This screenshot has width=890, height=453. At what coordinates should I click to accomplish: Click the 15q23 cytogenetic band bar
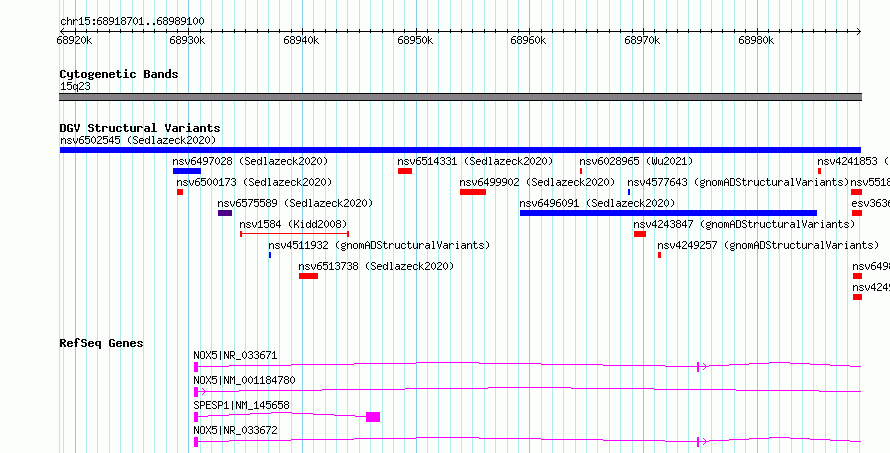(460, 97)
